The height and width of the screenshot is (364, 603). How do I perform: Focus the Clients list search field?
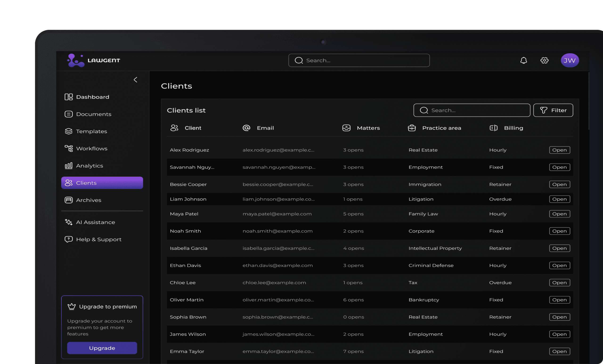click(x=472, y=110)
